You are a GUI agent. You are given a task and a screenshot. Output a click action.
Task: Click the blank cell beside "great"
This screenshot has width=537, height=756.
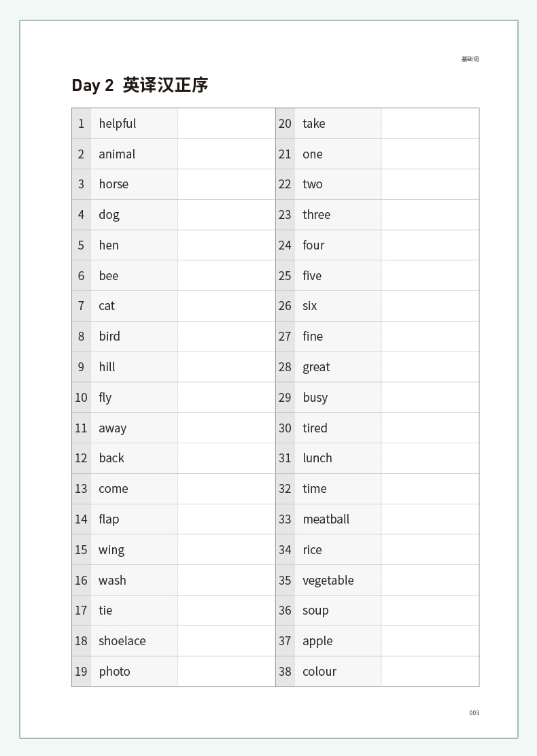430,367
